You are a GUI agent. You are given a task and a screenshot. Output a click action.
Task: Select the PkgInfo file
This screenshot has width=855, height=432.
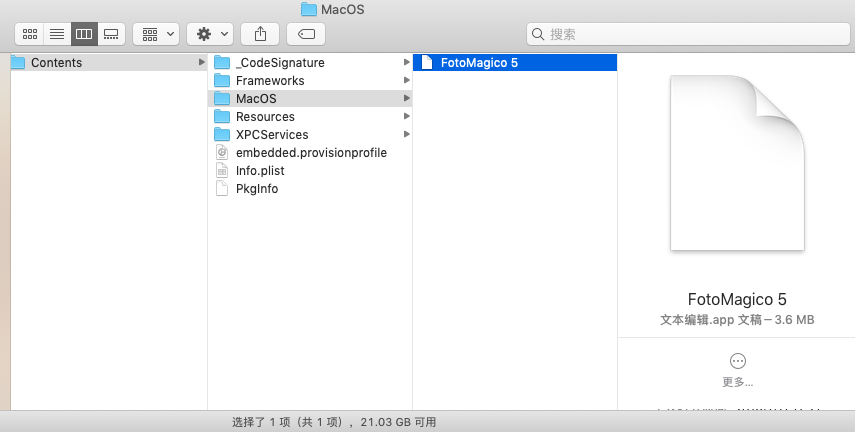(310, 188)
